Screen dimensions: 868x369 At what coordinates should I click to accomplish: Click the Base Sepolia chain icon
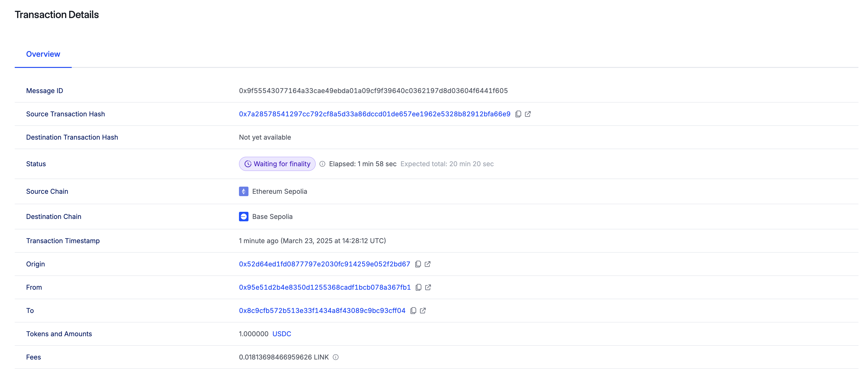pyautogui.click(x=244, y=217)
